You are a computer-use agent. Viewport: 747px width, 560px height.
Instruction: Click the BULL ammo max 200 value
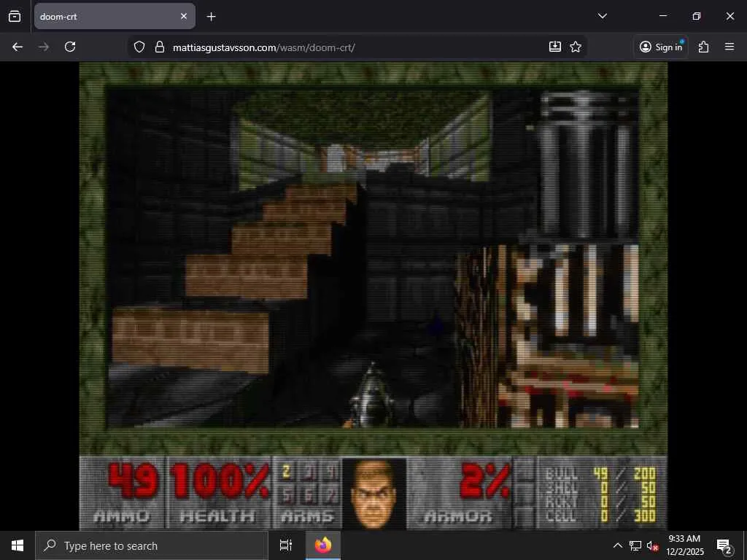[x=644, y=474]
